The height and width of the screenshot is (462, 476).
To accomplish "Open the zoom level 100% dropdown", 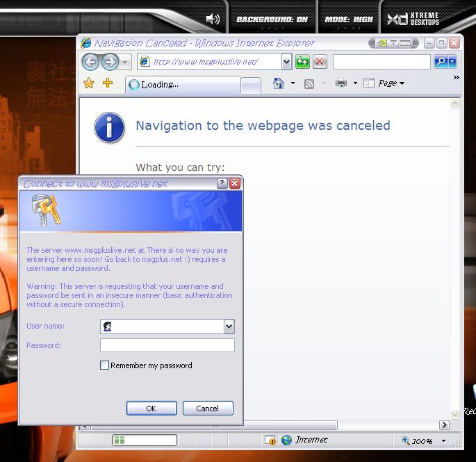I will pos(443,441).
